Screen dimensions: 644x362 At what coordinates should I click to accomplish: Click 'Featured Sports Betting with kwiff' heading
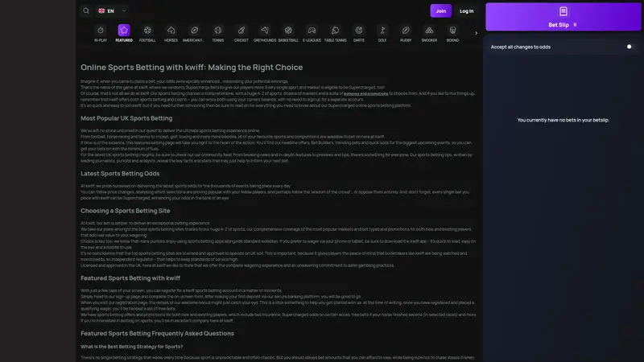130,278
